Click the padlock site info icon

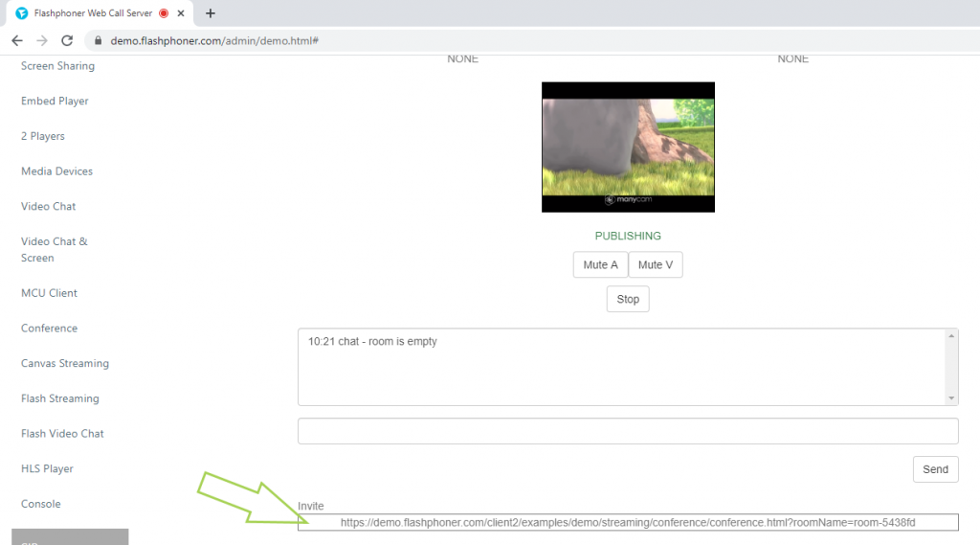(98, 40)
